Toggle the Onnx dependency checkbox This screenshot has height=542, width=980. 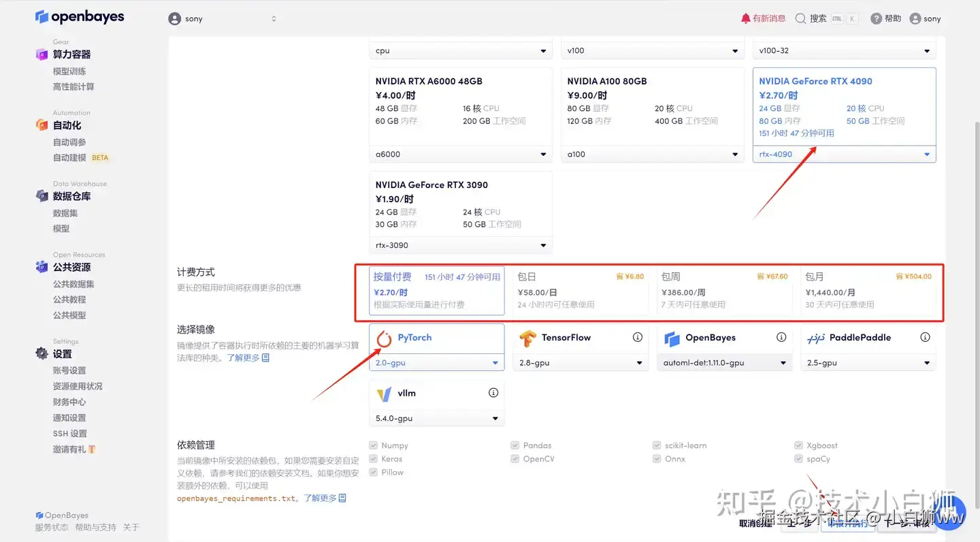point(657,459)
